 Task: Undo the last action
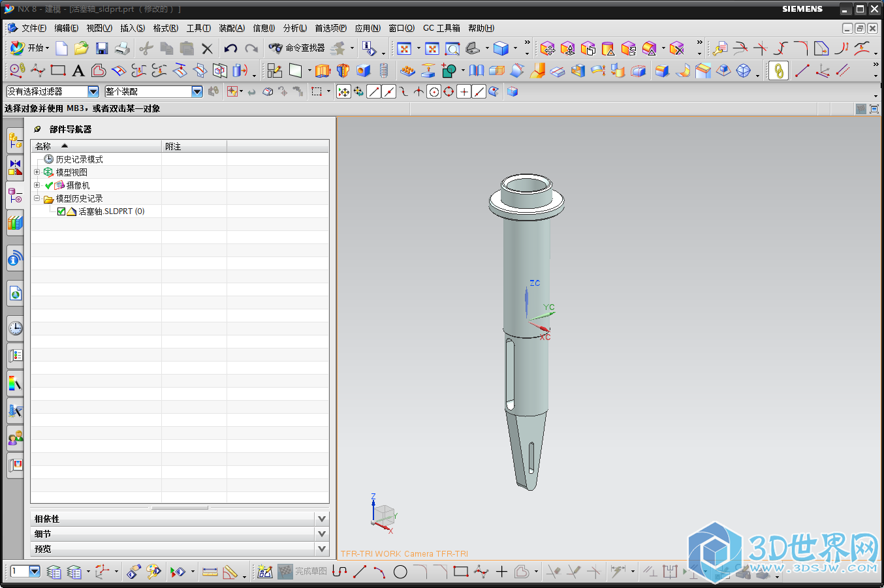tap(230, 48)
